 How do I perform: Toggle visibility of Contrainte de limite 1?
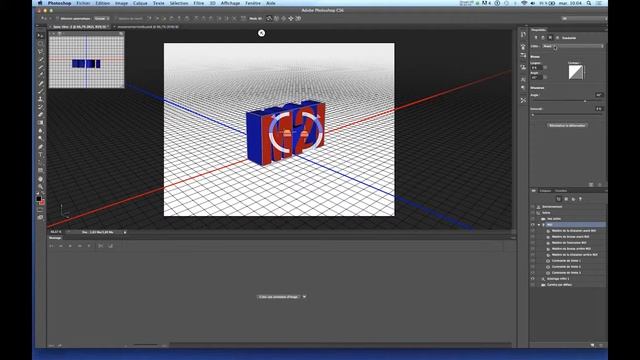(533, 261)
